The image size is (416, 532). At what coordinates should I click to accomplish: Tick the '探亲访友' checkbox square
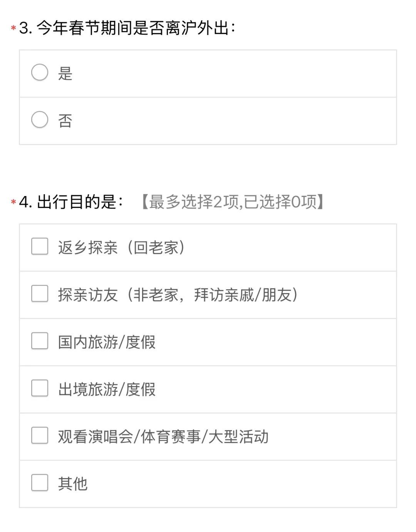tap(40, 294)
